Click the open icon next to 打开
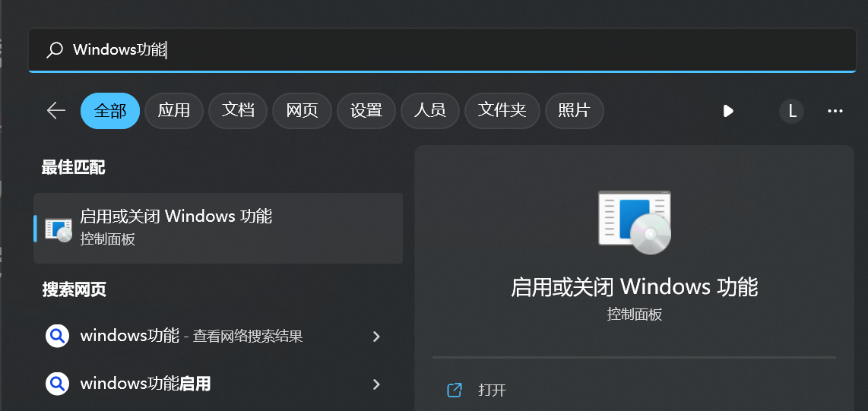This screenshot has width=868, height=411. click(x=455, y=390)
